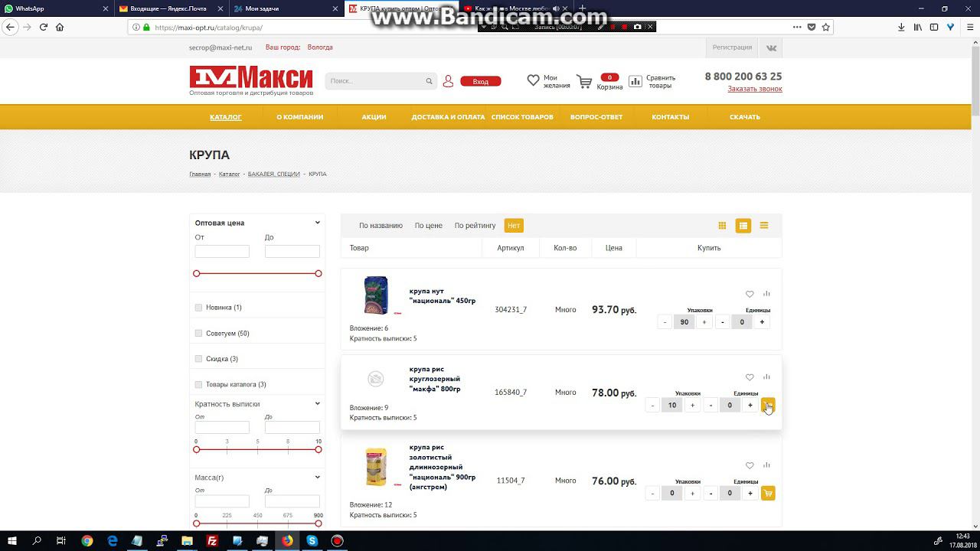
Task: Click Масса(г) slider right handle
Action: pos(318,523)
